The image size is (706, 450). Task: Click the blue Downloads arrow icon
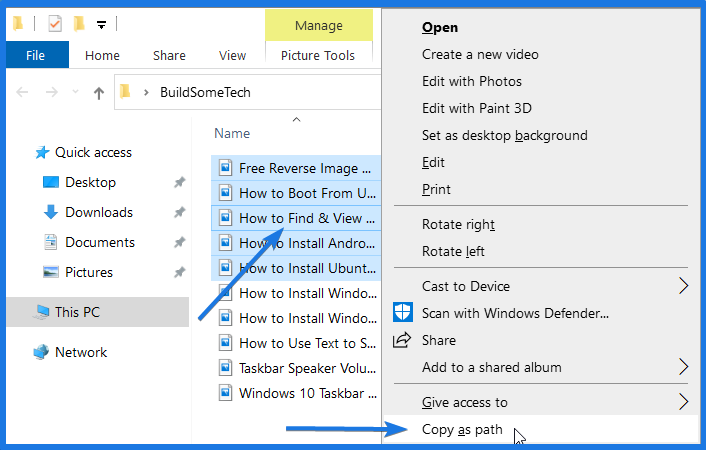50,212
